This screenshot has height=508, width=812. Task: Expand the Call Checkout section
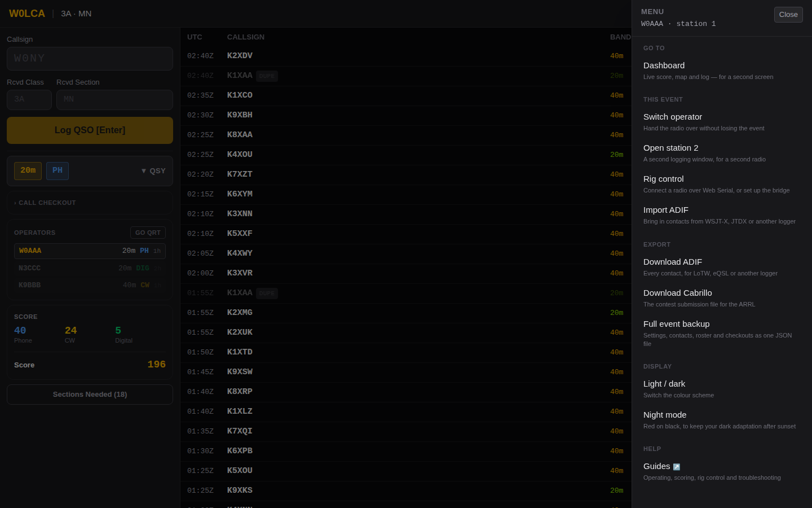coord(90,203)
